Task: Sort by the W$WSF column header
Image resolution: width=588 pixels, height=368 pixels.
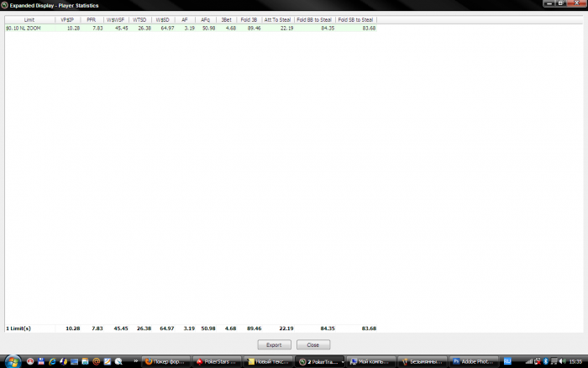Action: coord(116,20)
